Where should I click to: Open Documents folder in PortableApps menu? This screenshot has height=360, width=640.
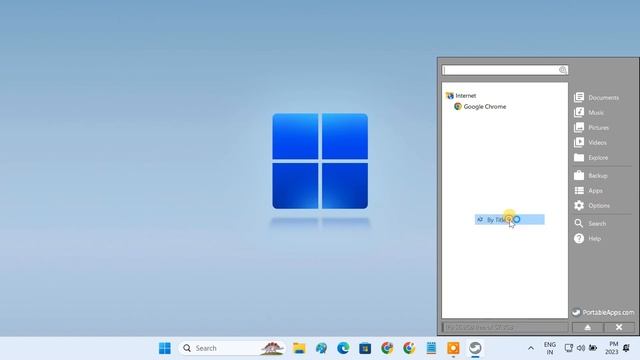(596, 98)
